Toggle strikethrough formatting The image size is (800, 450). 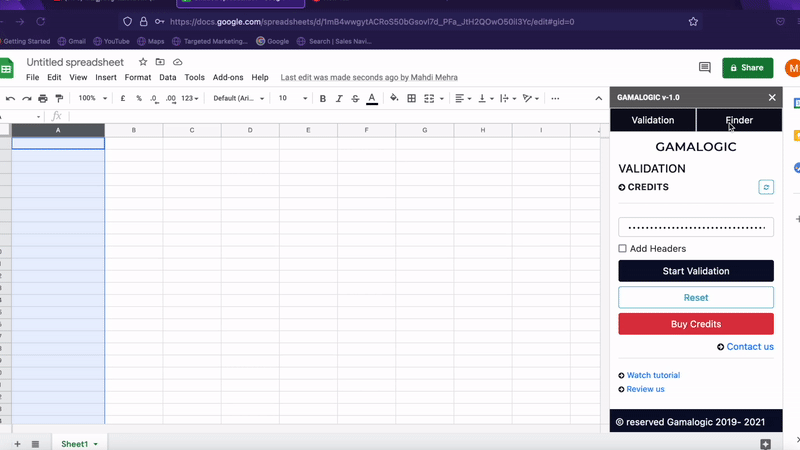click(355, 98)
